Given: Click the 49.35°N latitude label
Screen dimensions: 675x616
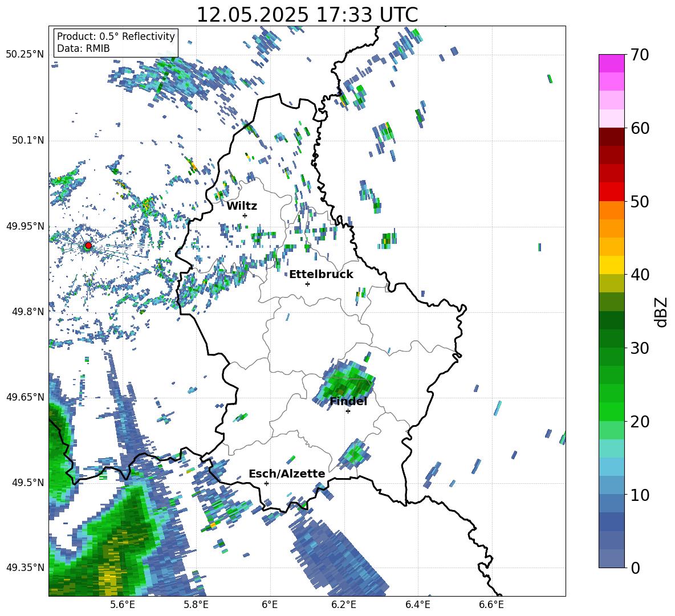Looking at the screenshot, I should click(x=25, y=568).
